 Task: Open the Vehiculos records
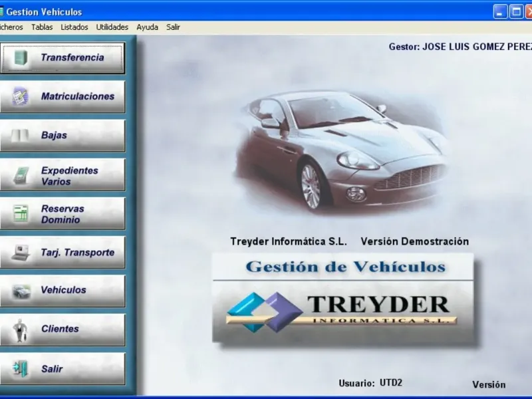click(63, 291)
